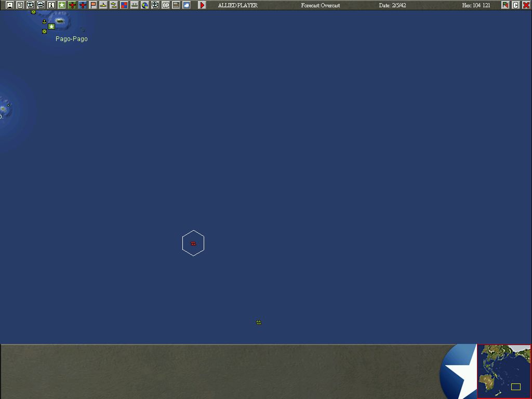This screenshot has width=532, height=399.
Task: Click red plane on blue background icon
Action: tap(83, 5)
